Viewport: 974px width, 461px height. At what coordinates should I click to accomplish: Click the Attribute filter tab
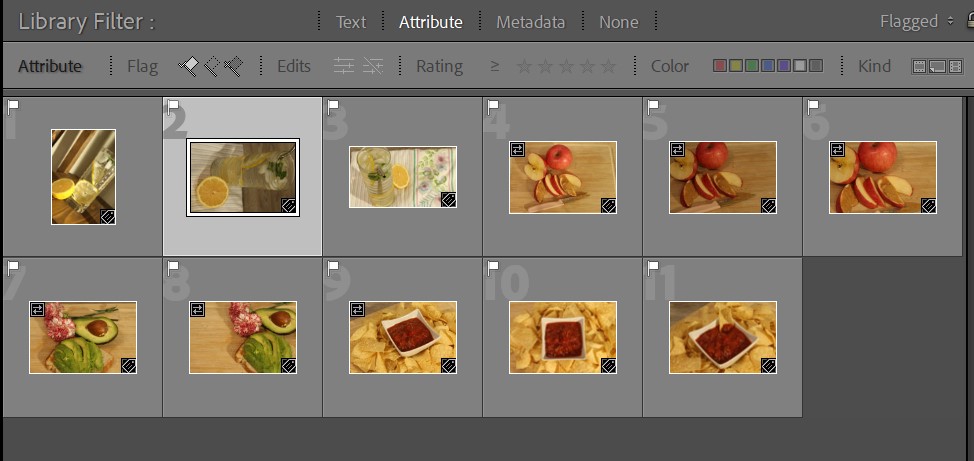point(430,21)
